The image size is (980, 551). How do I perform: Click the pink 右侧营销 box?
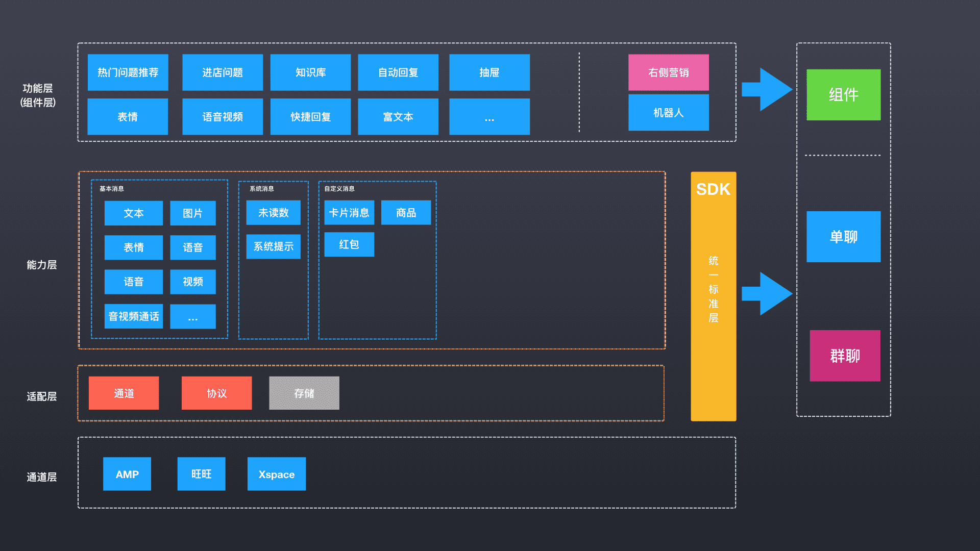(x=668, y=72)
